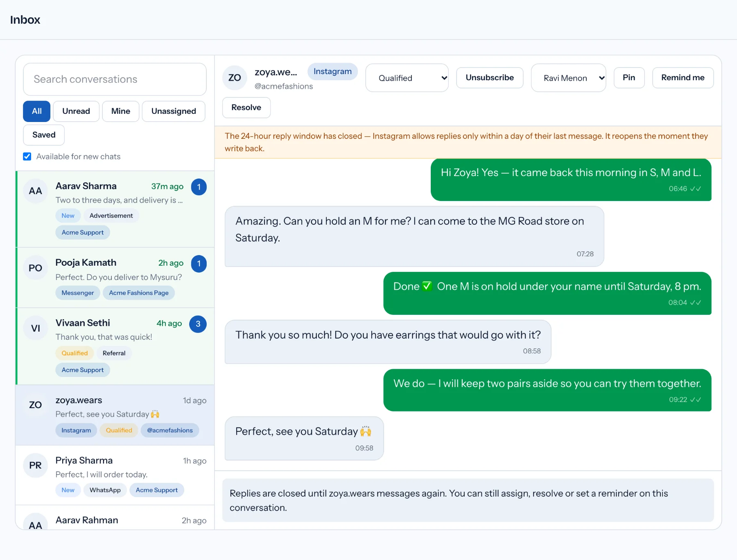737x560 pixels.
Task: Open the Qualified status dropdown
Action: coord(407,78)
